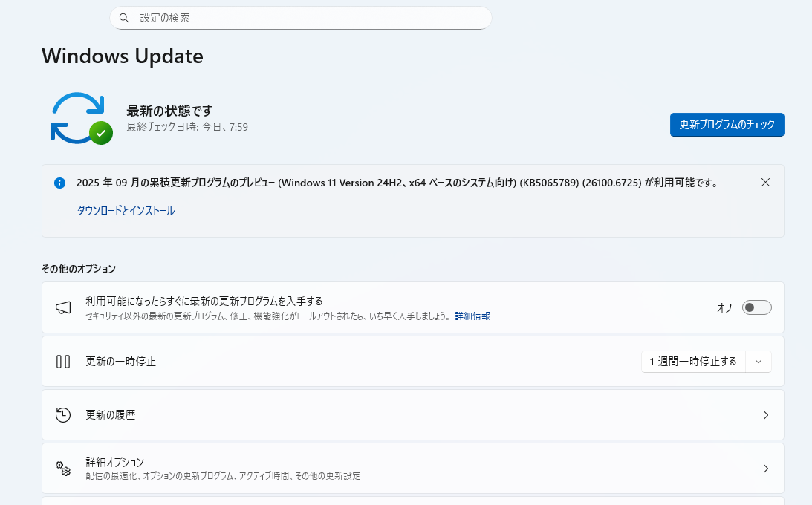
Task: Open the 詳細情報 link
Action: [472, 316]
